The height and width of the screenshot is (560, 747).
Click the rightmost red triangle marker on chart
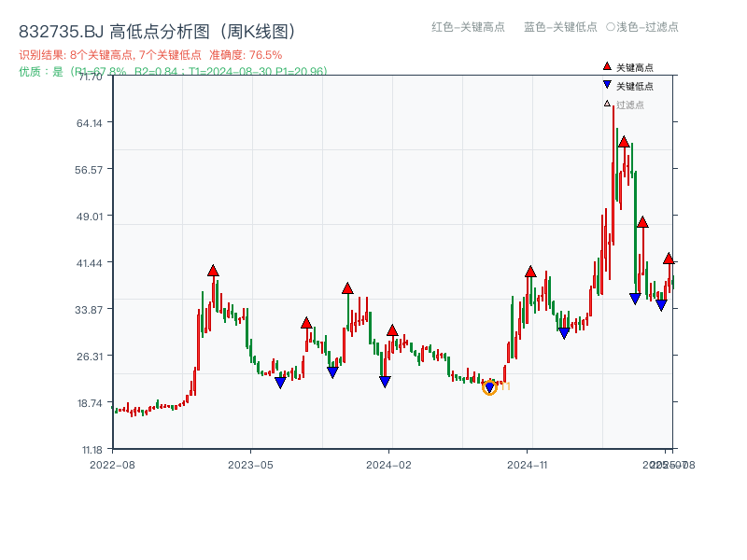click(x=669, y=259)
